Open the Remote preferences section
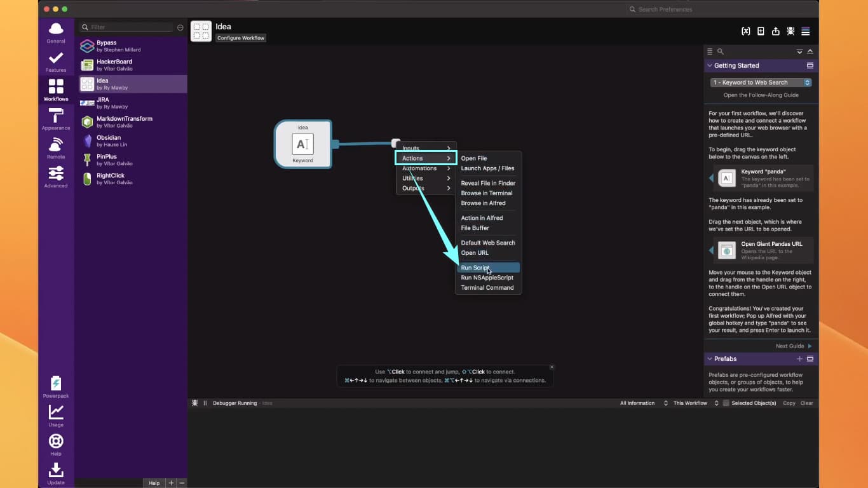The image size is (868, 488). (56, 147)
